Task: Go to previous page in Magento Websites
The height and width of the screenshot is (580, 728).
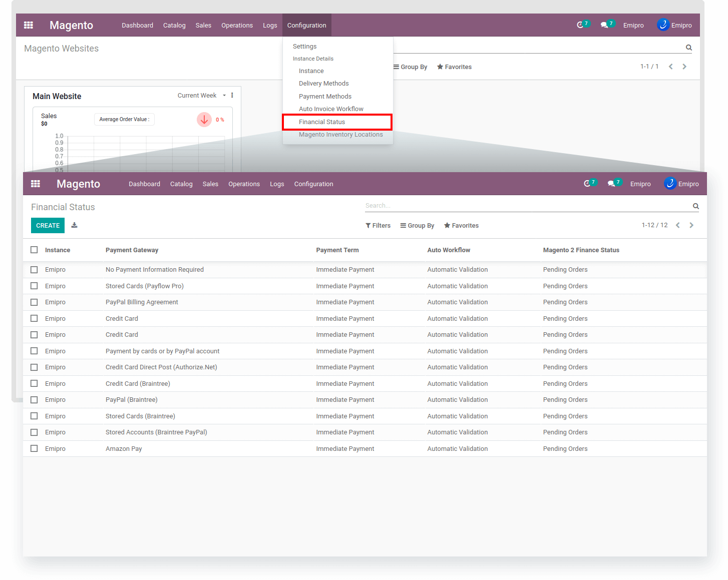Action: pos(671,67)
